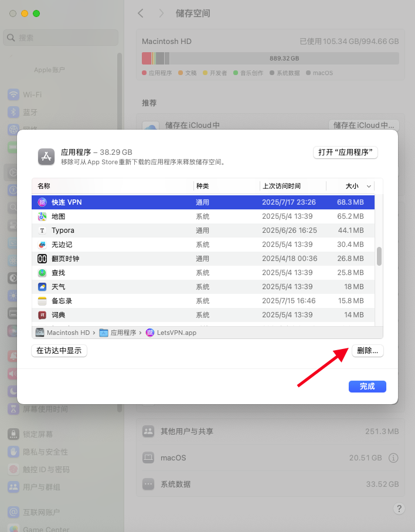Image resolution: width=415 pixels, height=532 pixels.
Task: Click the app list vertical scrollbar thumb
Action: [379, 256]
